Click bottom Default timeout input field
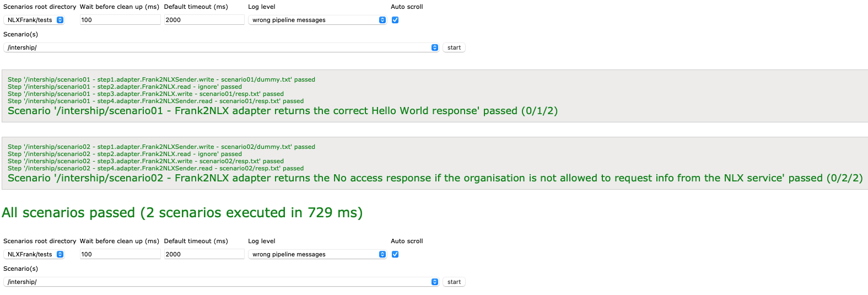The height and width of the screenshot is (295, 868). [204, 254]
